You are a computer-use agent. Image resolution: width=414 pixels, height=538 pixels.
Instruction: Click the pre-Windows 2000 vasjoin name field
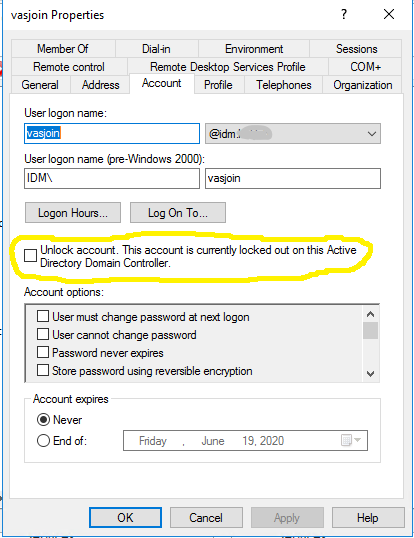(293, 178)
